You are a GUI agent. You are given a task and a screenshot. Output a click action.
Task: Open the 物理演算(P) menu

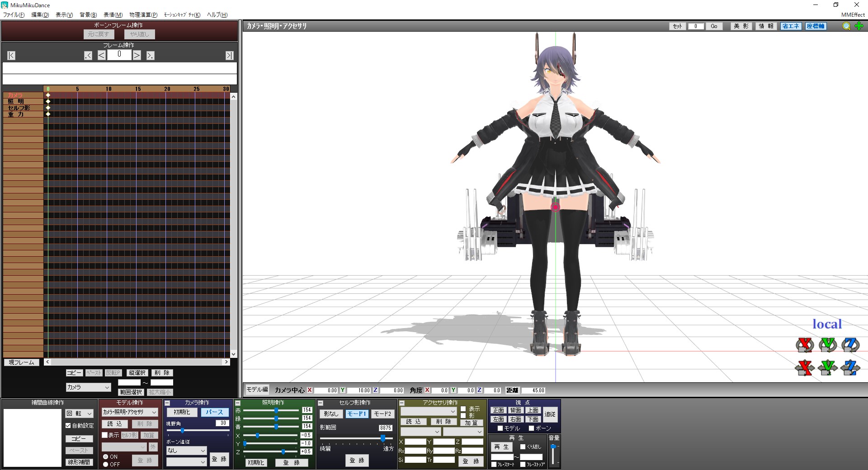pos(143,15)
